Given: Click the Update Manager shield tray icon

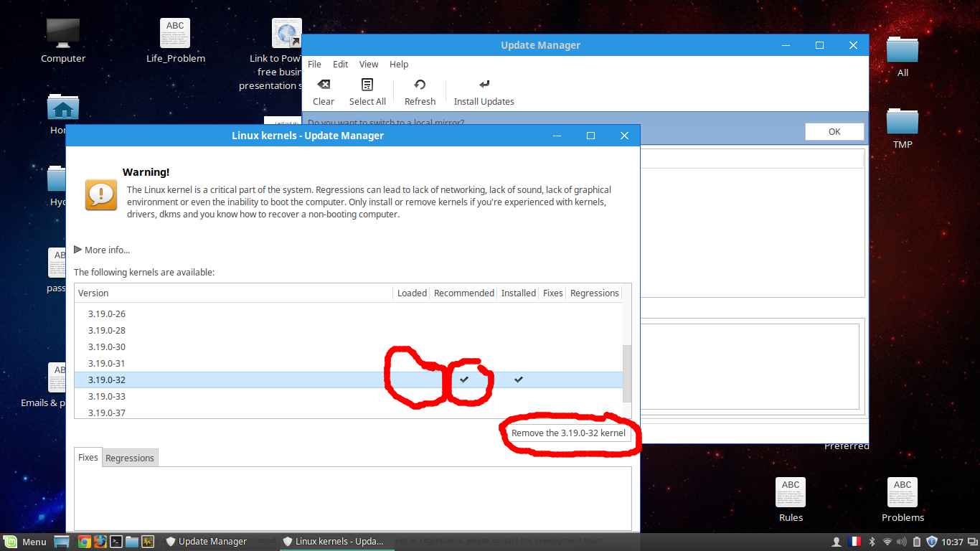Looking at the screenshot, I should click(x=932, y=542).
